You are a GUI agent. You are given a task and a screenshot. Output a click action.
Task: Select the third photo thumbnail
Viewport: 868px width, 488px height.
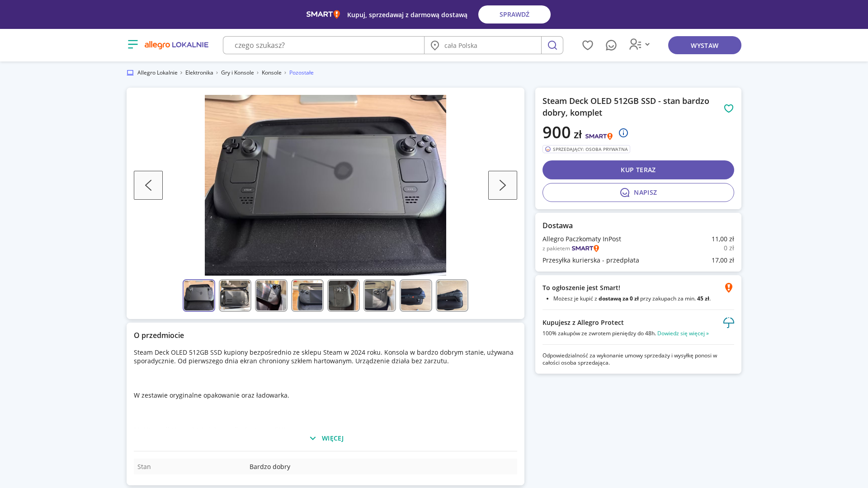[x=271, y=296]
